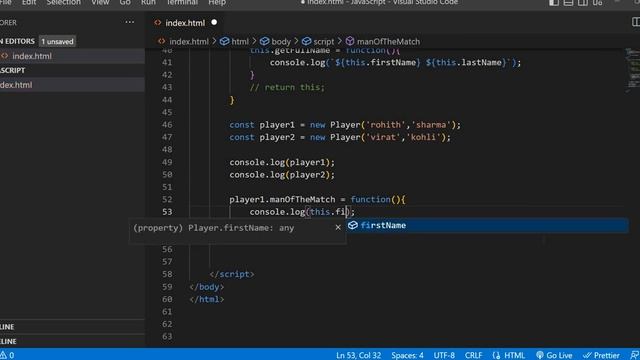Click the 'const player2' code line

340,137
